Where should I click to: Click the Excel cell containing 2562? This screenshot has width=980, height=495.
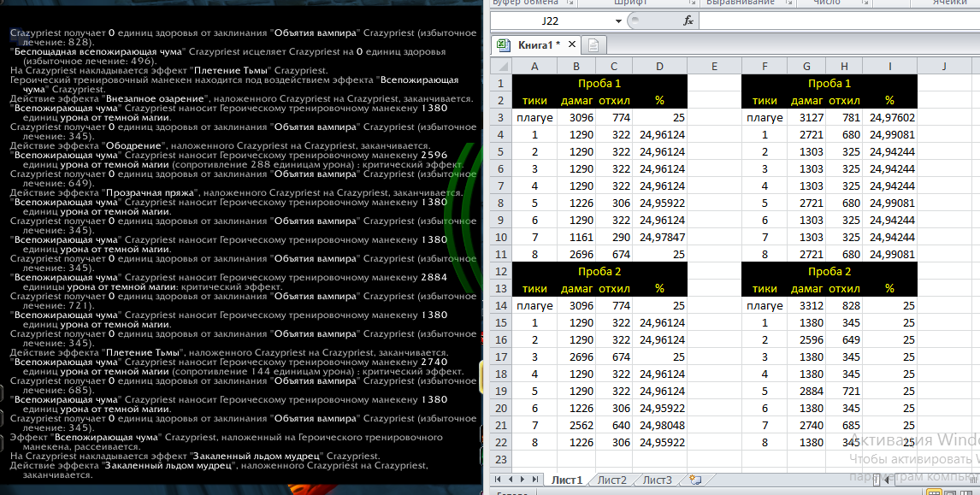coord(576,425)
